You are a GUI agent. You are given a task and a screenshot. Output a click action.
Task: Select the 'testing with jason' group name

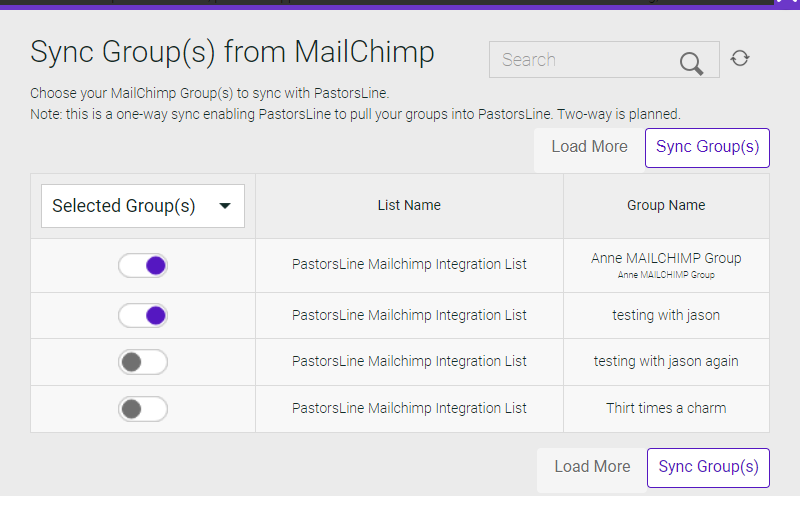(x=666, y=315)
